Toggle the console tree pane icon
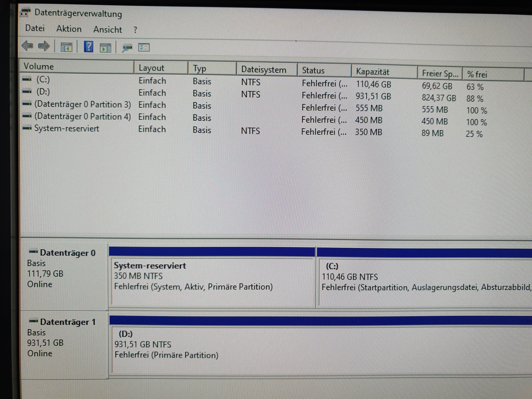The image size is (532, 399). click(66, 47)
